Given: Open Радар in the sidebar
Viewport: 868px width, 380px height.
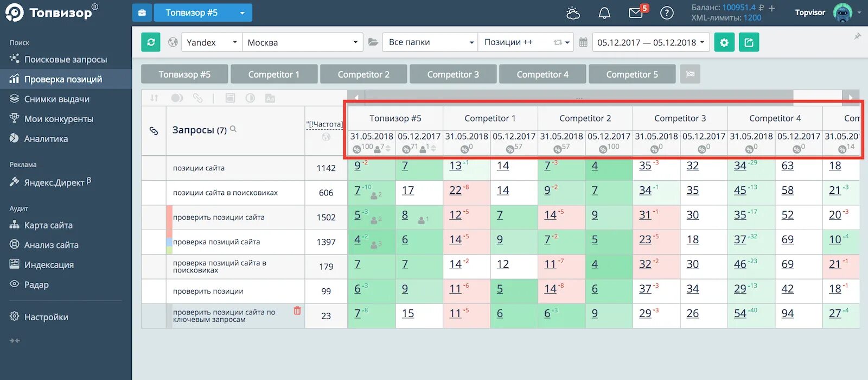Looking at the screenshot, I should pos(66,284).
